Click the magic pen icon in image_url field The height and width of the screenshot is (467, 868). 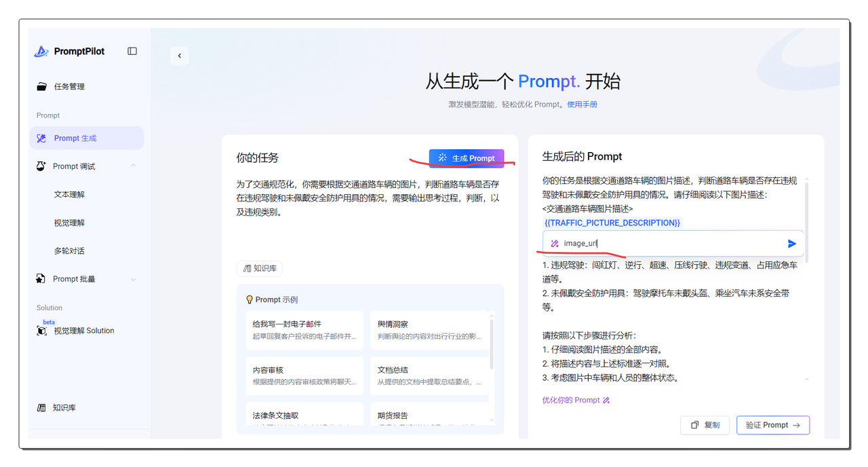pos(555,244)
